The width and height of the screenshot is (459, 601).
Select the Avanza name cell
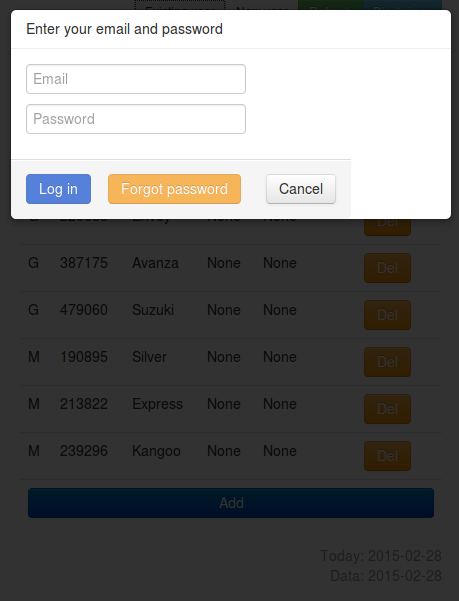(155, 263)
